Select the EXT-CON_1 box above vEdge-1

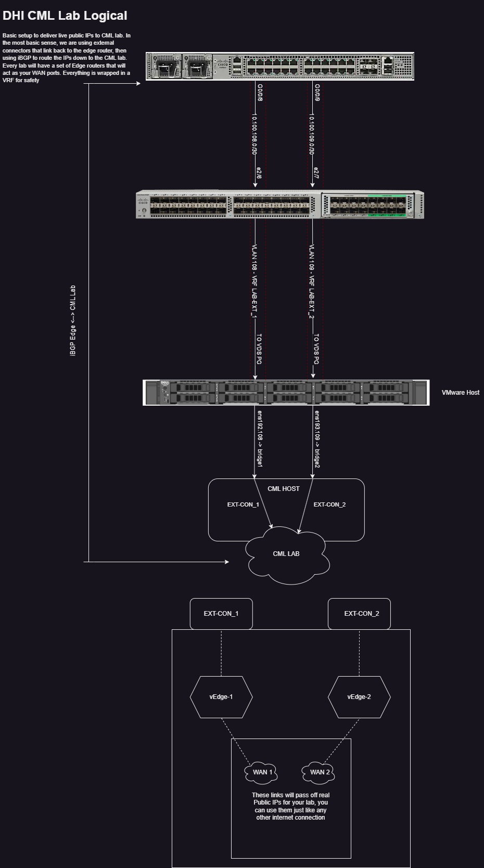click(x=221, y=614)
